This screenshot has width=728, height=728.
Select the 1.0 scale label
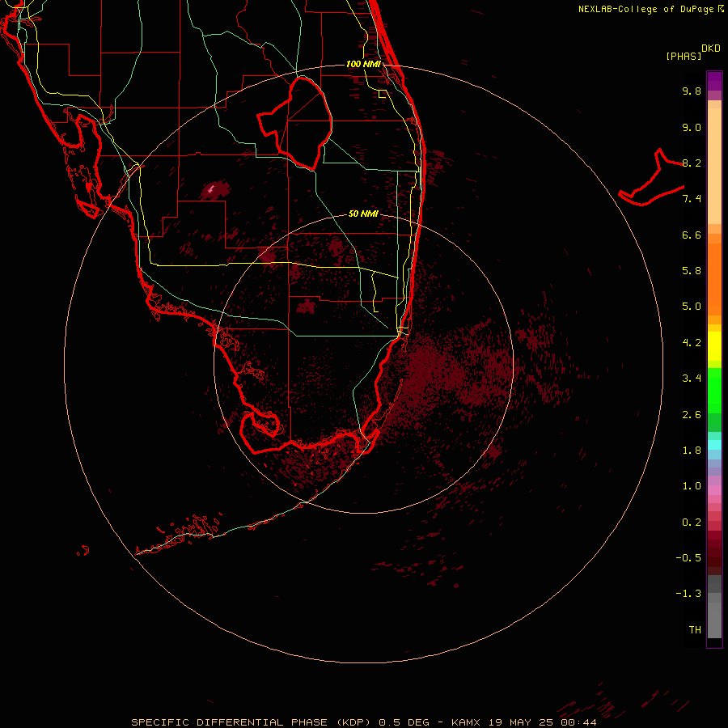coord(692,486)
